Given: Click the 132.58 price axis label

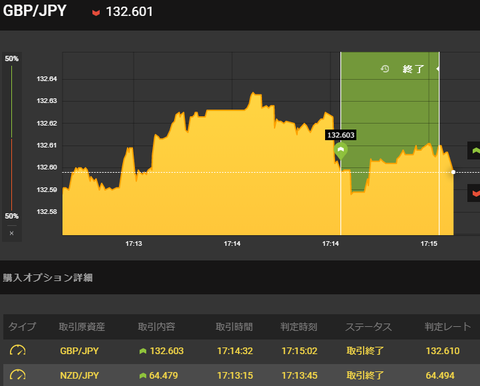Looking at the screenshot, I should [47, 212].
